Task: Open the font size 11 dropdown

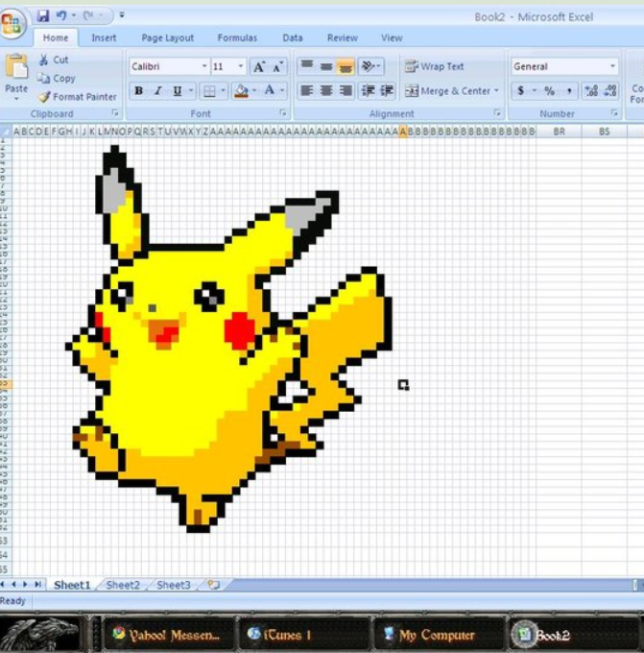Action: click(x=241, y=66)
